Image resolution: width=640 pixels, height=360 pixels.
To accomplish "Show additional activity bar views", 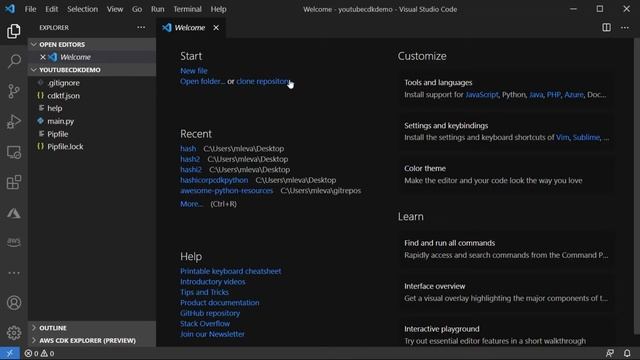I will pos(13,273).
